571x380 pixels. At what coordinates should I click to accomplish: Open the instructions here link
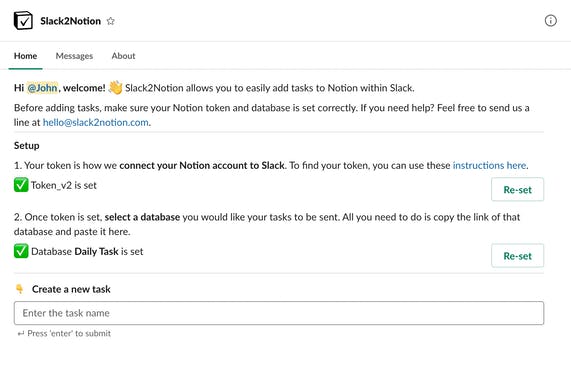click(x=489, y=165)
